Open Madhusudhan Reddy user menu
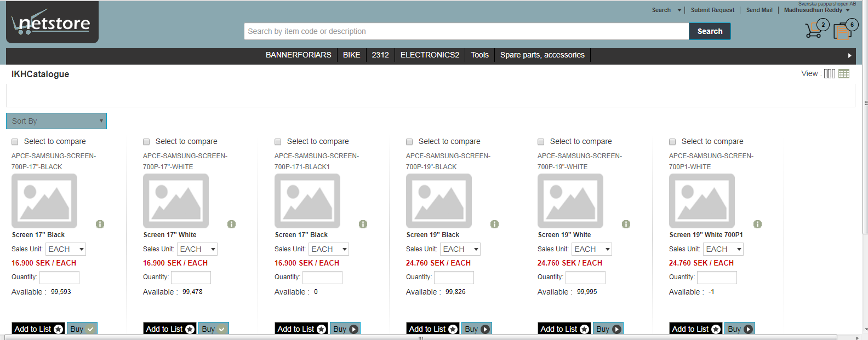 [816, 10]
